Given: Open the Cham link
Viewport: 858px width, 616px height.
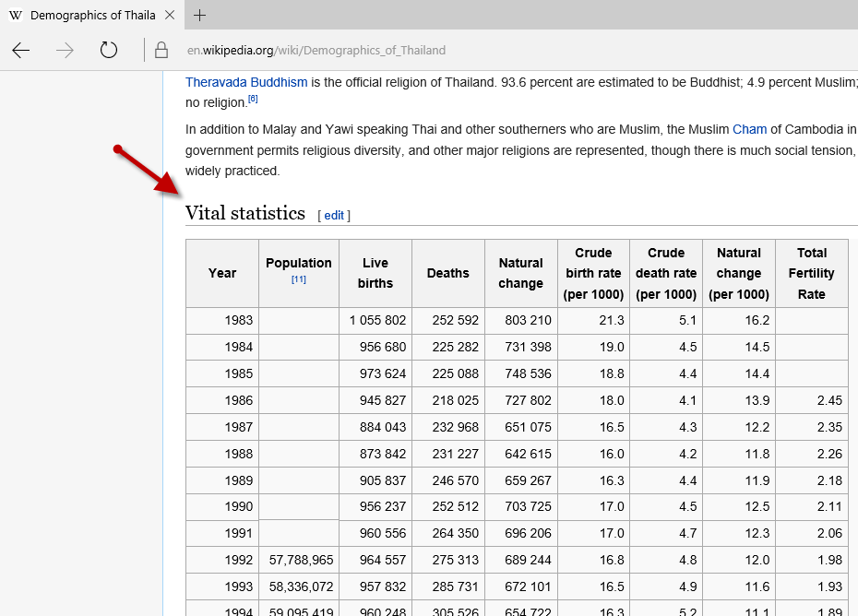Looking at the screenshot, I should pos(750,130).
